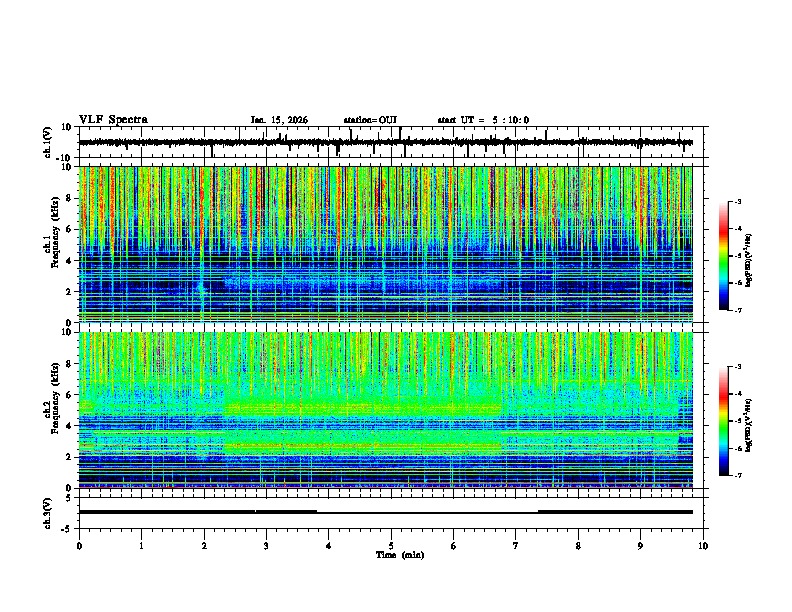This screenshot has height=612, width=792.
Task: Click time axis tick label "7"
Action: pyautogui.click(x=516, y=546)
